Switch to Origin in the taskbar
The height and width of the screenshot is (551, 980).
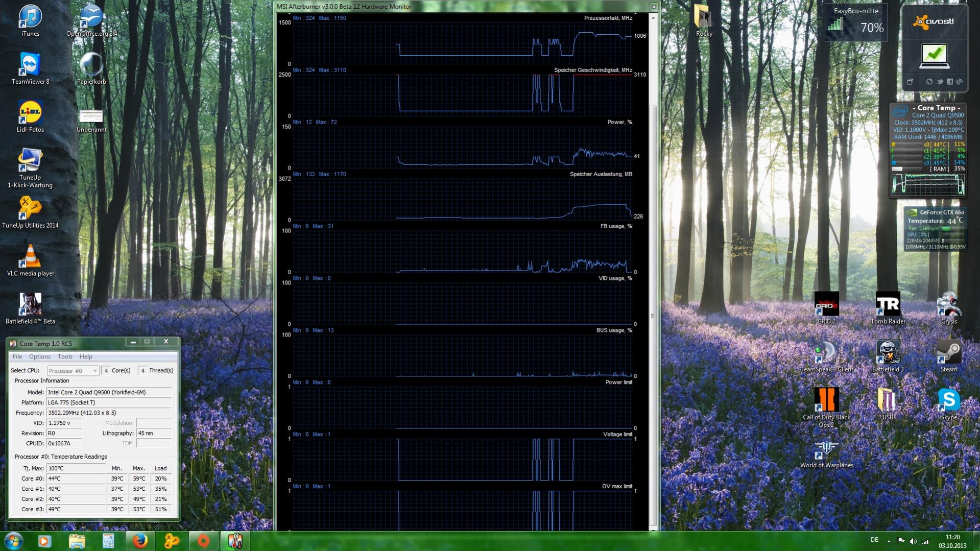(203, 541)
